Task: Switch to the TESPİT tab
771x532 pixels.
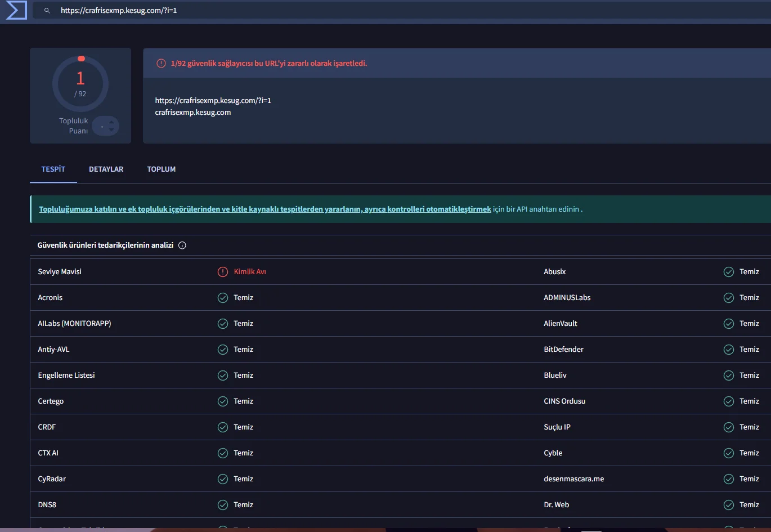Action: click(x=53, y=169)
